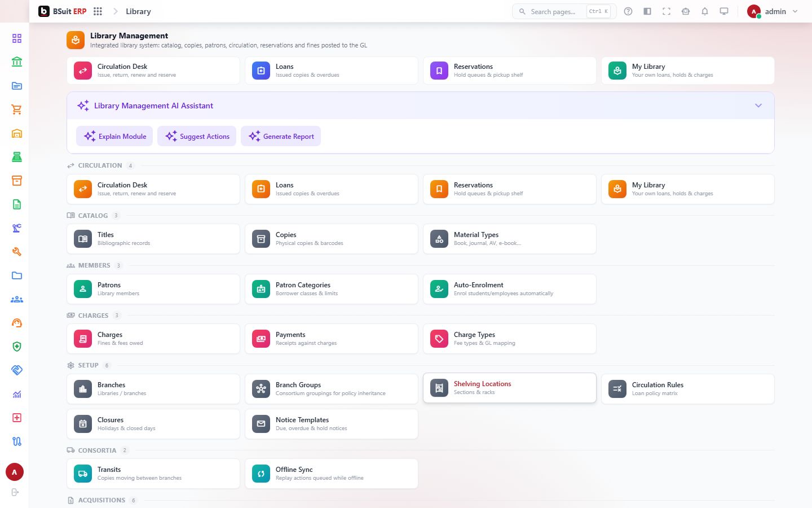
Task: Open the Titles bibliographic records card
Action: click(153, 239)
